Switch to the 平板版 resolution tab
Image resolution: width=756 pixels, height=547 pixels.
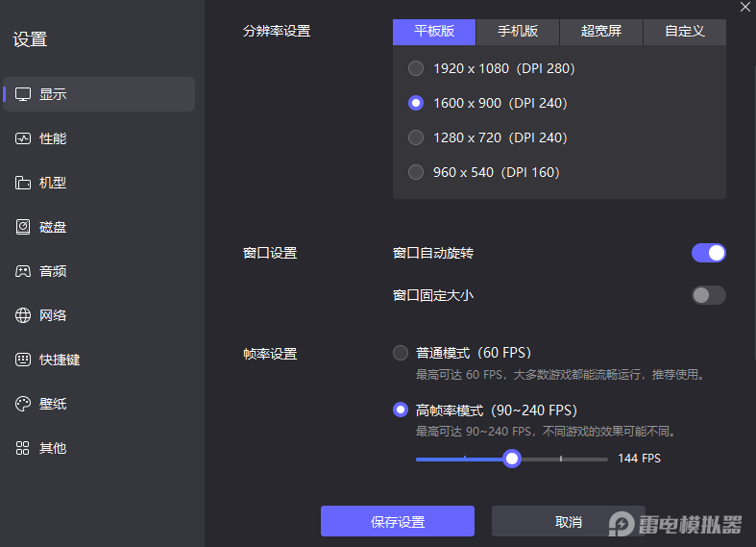coord(434,32)
